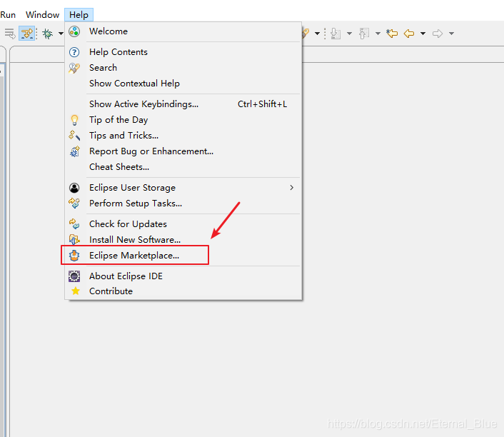504x437 pixels.
Task: Expand the Eclipse User Storage submenu arrow
Action: tap(291, 188)
